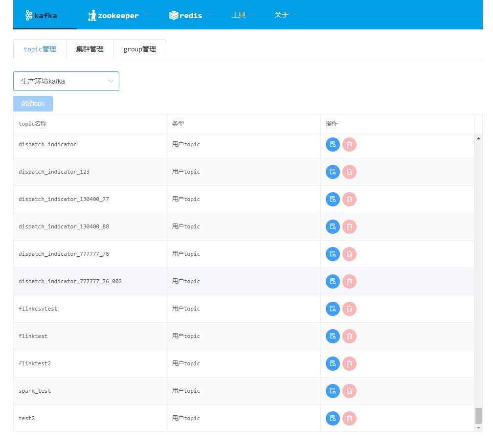The image size is (493, 448).
Task: Open the redis navigation menu
Action: pyautogui.click(x=190, y=15)
